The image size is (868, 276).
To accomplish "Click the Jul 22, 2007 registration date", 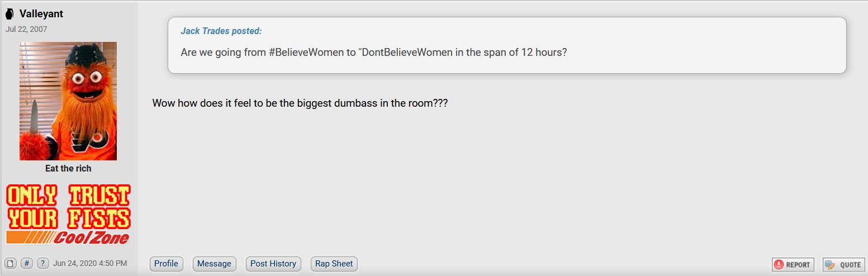I will coord(26,29).
